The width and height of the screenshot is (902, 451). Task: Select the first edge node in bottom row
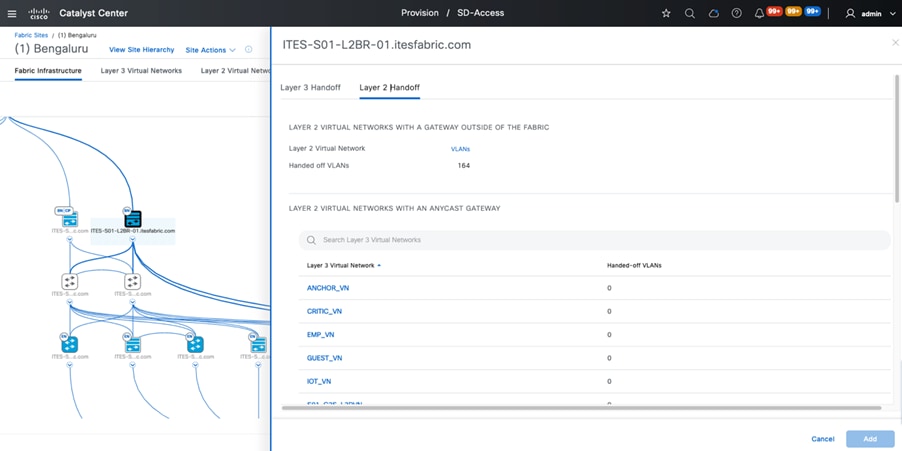[70, 345]
